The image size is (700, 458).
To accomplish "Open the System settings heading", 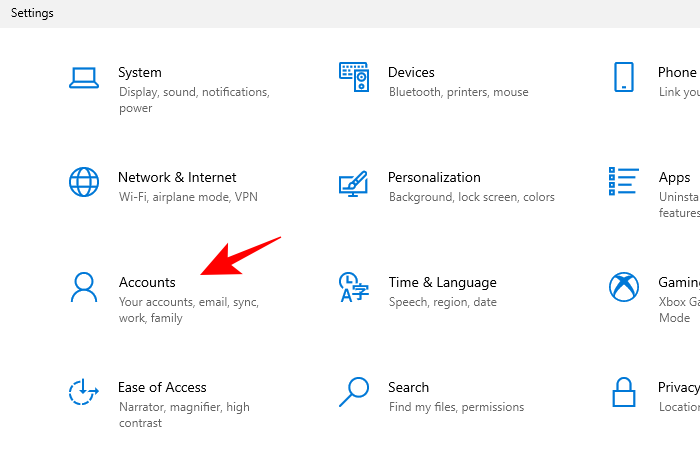I will pos(140,72).
